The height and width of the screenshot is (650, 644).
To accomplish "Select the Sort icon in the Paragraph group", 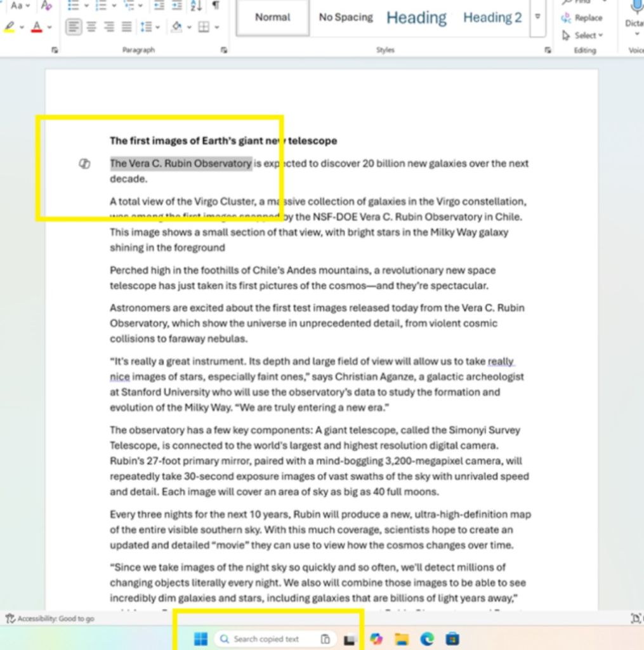I will [x=195, y=6].
